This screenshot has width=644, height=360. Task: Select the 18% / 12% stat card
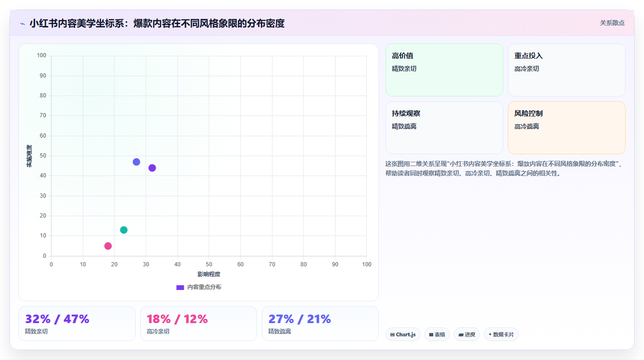pos(198,324)
